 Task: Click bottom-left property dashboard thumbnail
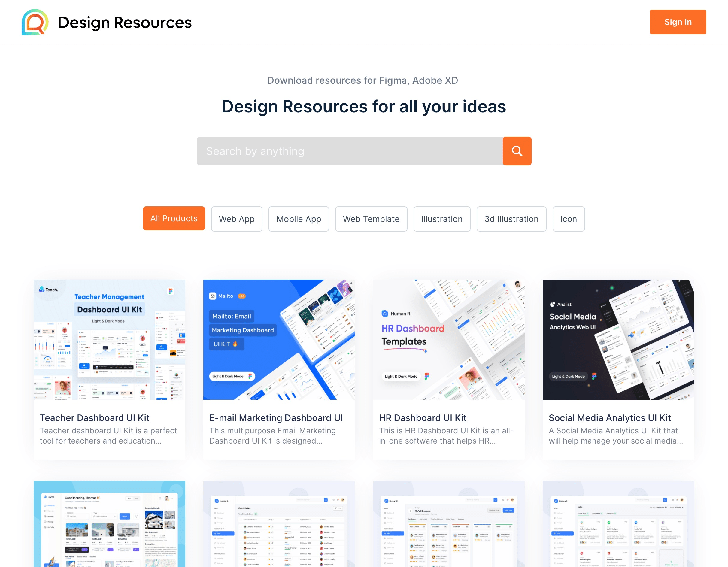click(x=109, y=523)
